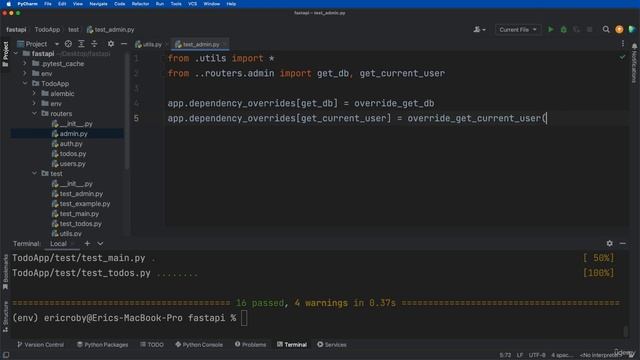Collapse the test folder
The height and width of the screenshot is (360, 640).
35,173
